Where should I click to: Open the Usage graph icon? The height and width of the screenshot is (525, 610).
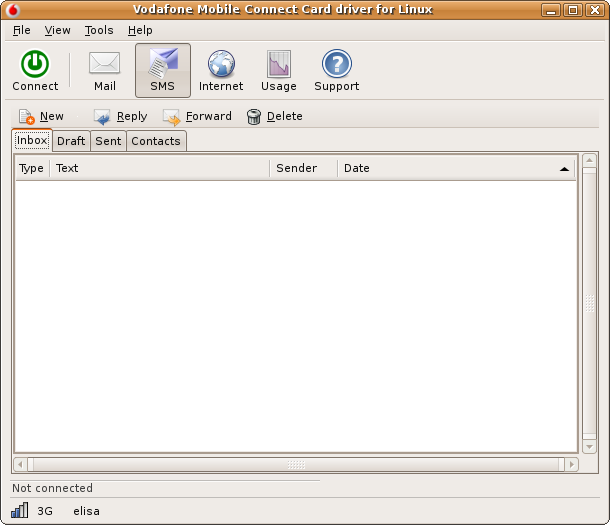(279, 65)
